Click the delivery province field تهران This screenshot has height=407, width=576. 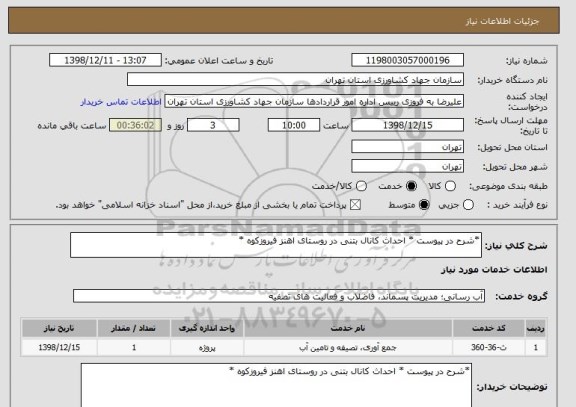click(x=407, y=147)
